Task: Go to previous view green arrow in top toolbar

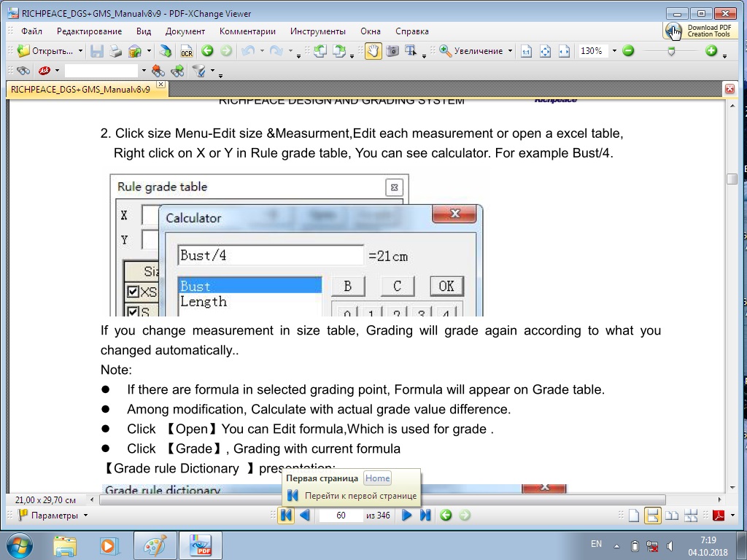Action: pos(207,51)
